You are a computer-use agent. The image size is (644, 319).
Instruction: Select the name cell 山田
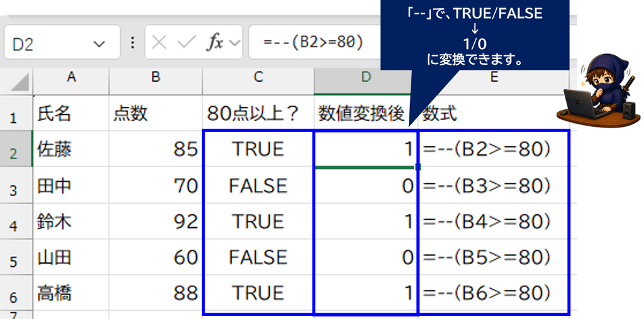tap(71, 257)
